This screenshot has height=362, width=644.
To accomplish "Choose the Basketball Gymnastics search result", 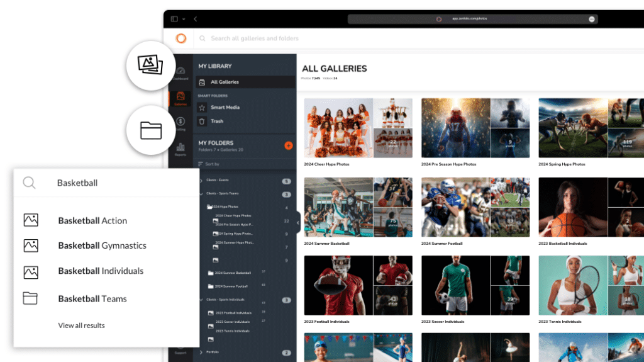I will [103, 246].
